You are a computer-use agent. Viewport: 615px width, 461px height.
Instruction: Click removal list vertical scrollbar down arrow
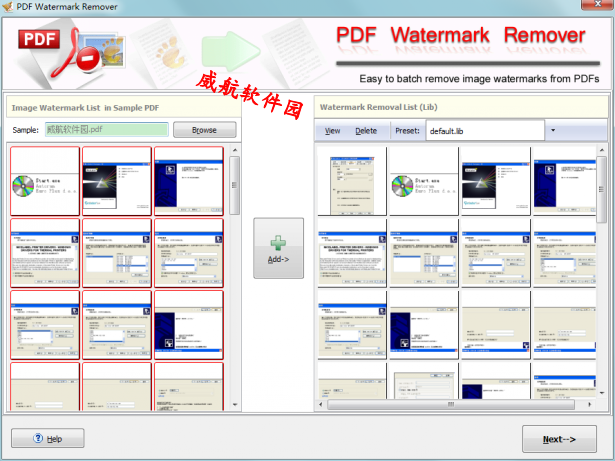(x=602, y=393)
